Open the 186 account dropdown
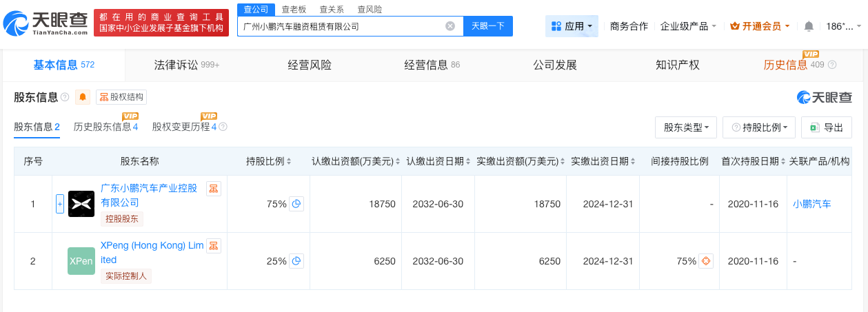Viewport: 868px width, 312px height. pyautogui.click(x=844, y=26)
